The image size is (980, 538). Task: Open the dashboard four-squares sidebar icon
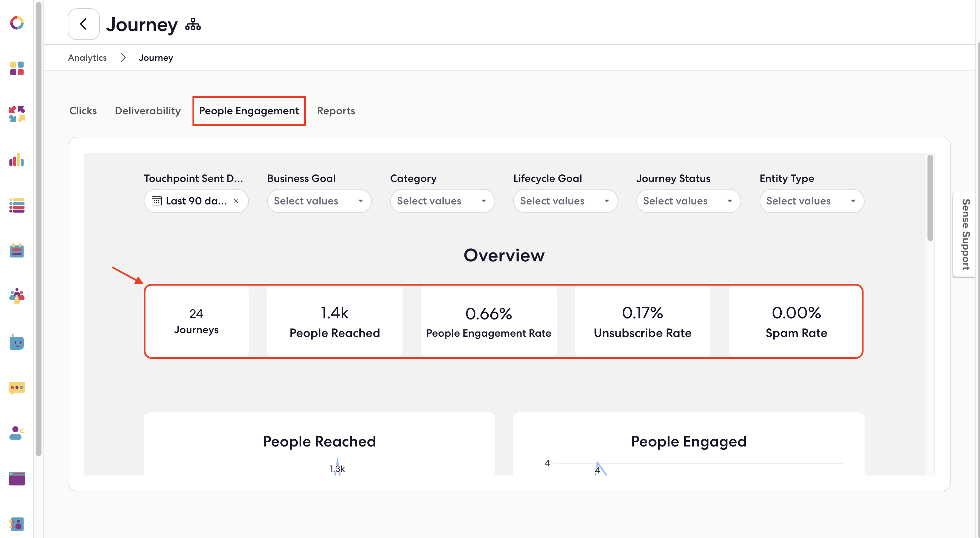click(x=17, y=68)
